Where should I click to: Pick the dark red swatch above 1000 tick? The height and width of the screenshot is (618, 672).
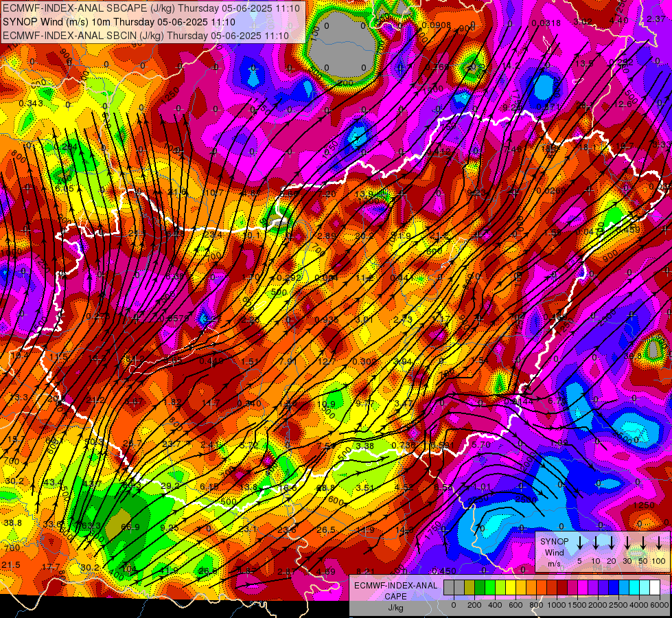(562, 588)
